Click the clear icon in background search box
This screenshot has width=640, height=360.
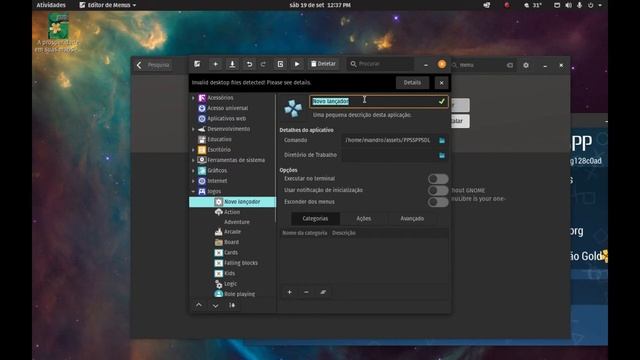510,65
